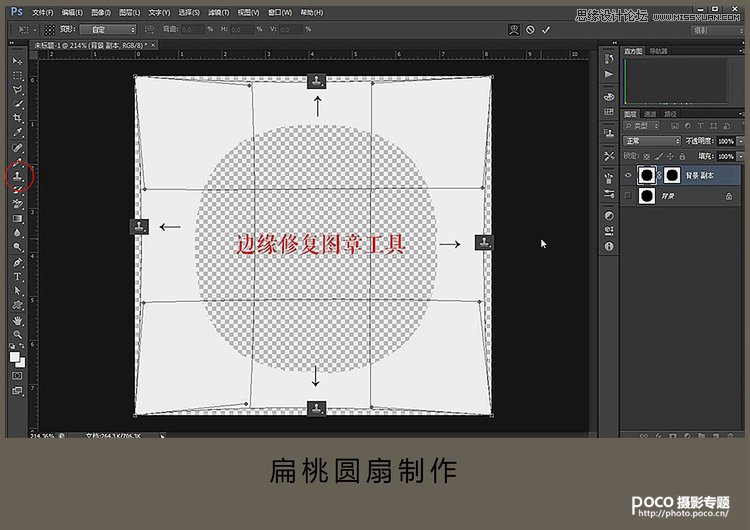Switch between free transform and warp modes
The image size is (750, 530).
(514, 30)
